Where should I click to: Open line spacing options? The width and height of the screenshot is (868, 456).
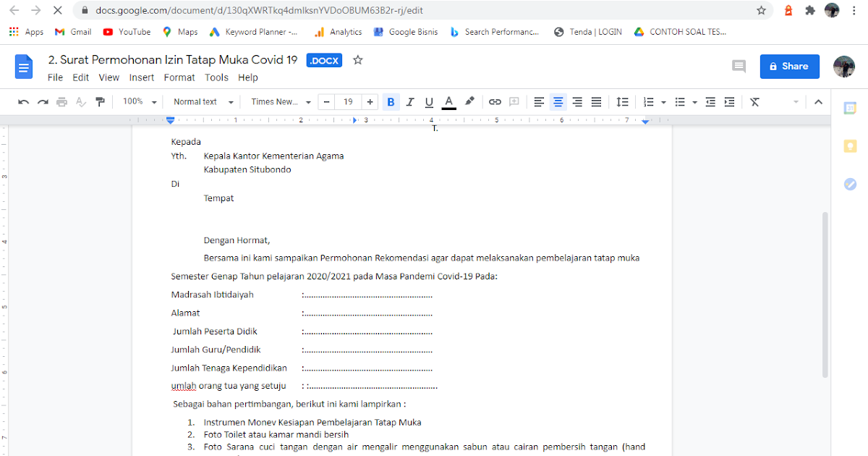click(x=622, y=102)
